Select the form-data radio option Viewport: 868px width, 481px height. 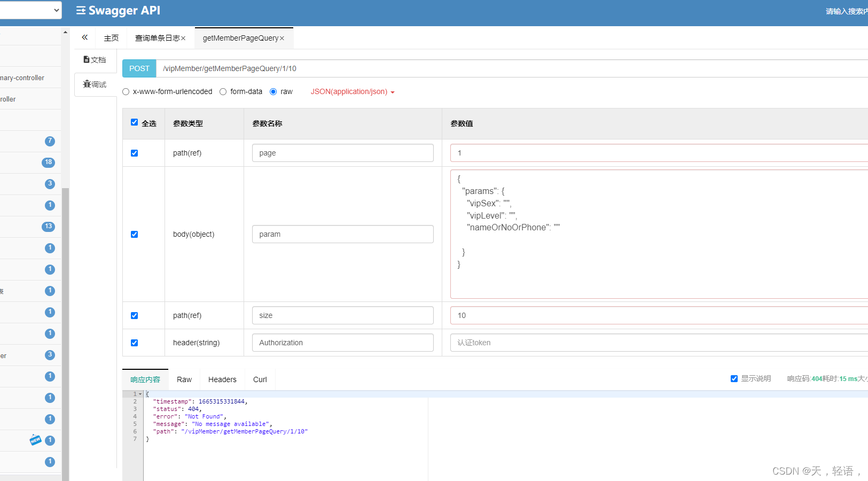(223, 92)
